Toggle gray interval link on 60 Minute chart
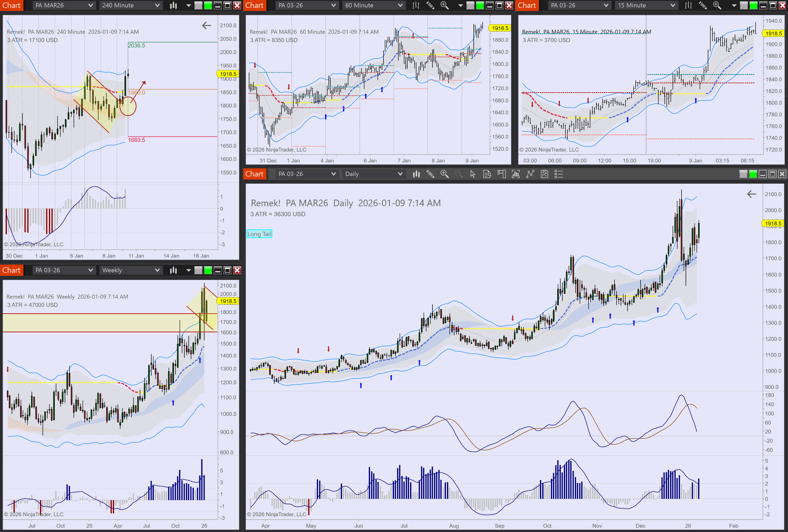Viewport: 788px width, 532px height. click(470, 5)
